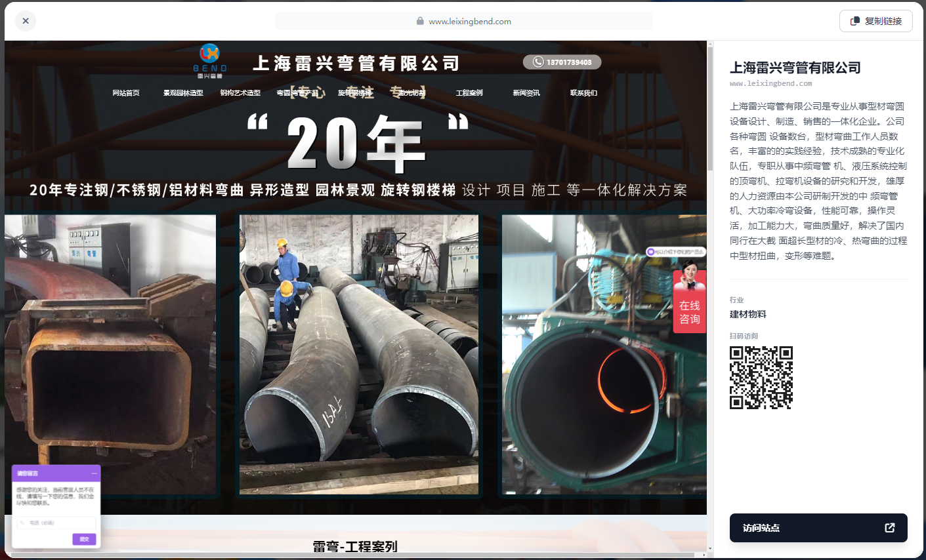Open the 新闻资讯 menu

[x=526, y=93]
